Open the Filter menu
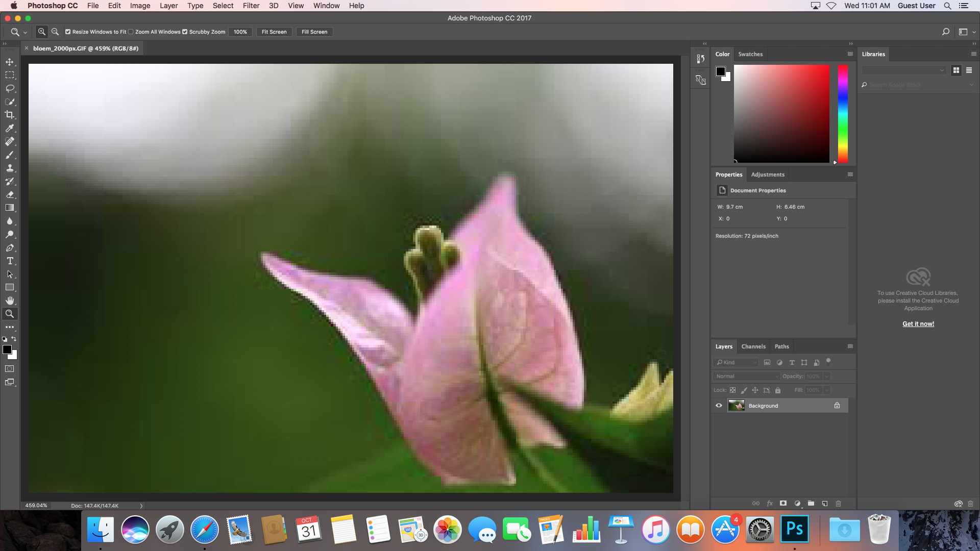Screen dimensions: 980x551 (251, 6)
